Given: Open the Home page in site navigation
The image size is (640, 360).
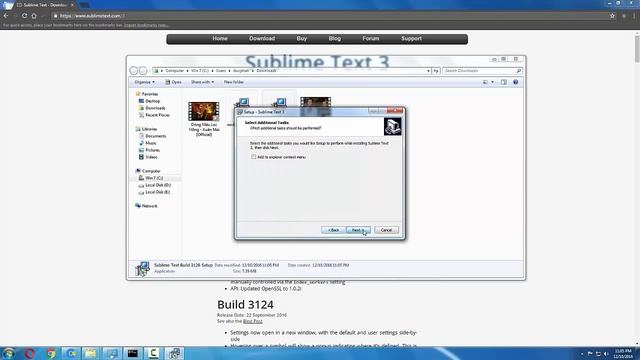Looking at the screenshot, I should (220, 38).
